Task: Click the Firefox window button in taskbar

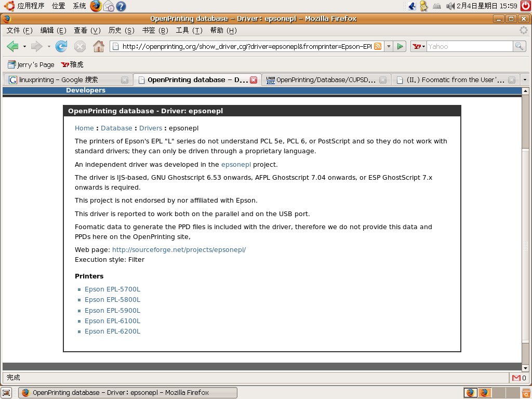Action: pyautogui.click(x=128, y=393)
